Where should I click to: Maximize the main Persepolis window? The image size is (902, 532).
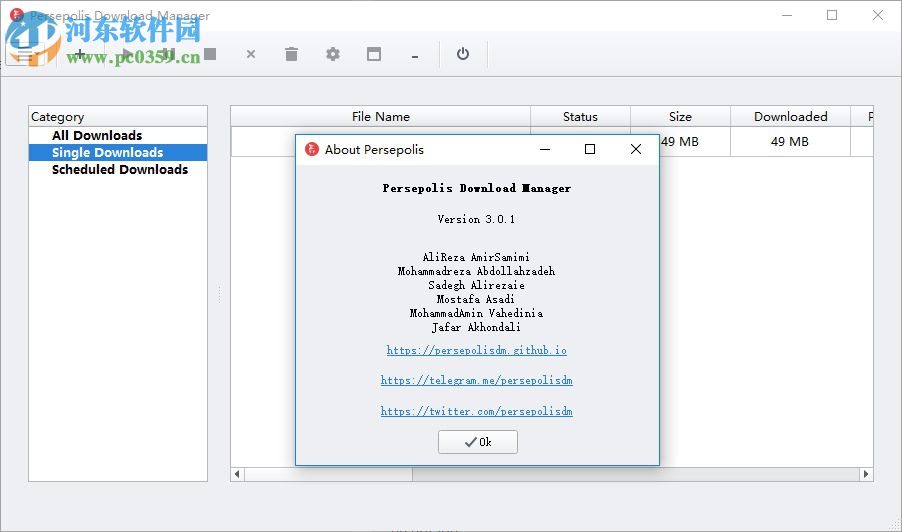(x=832, y=15)
